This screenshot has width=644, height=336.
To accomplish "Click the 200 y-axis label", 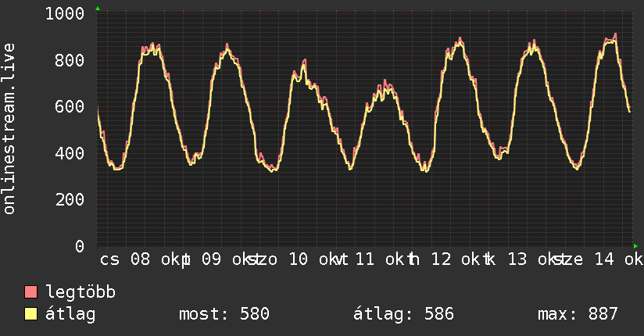I will coord(70,199).
